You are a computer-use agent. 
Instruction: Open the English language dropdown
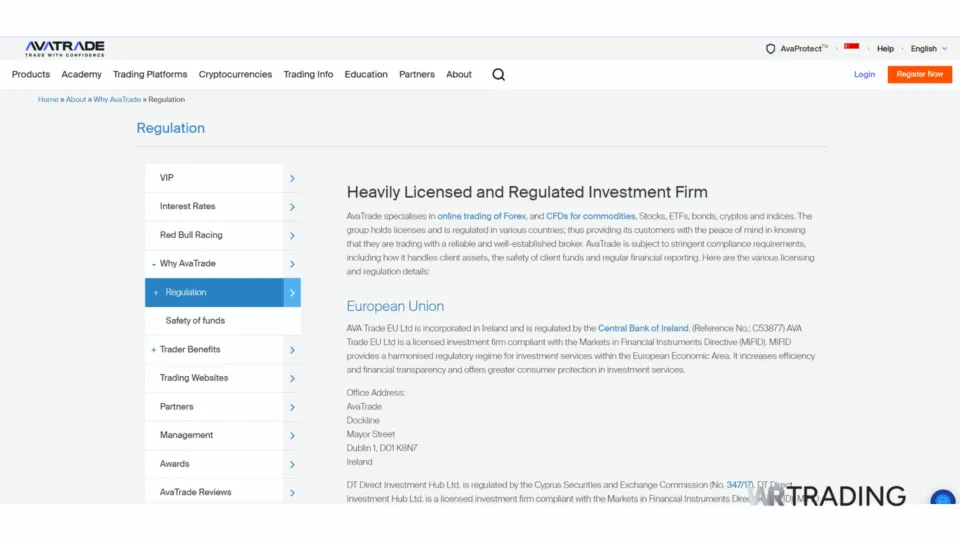[928, 48]
